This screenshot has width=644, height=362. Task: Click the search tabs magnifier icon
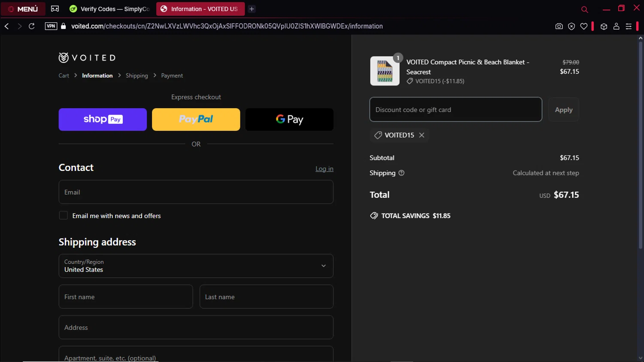point(584,9)
